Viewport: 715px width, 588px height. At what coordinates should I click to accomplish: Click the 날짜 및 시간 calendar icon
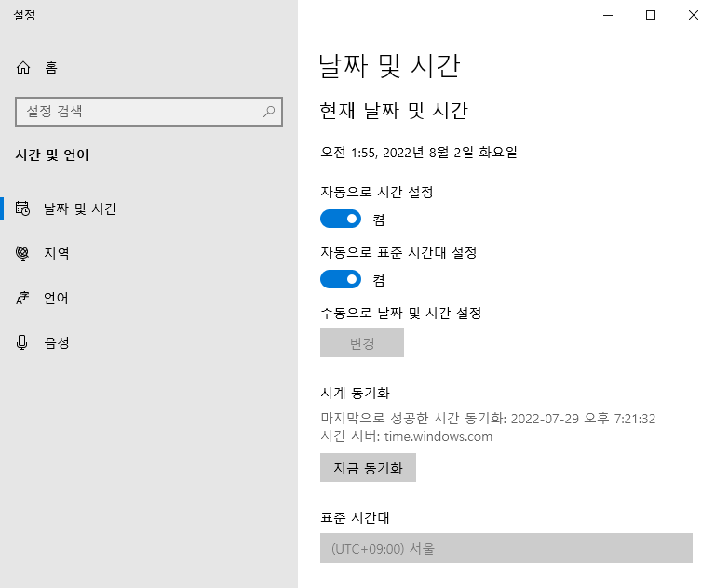pos(22,208)
